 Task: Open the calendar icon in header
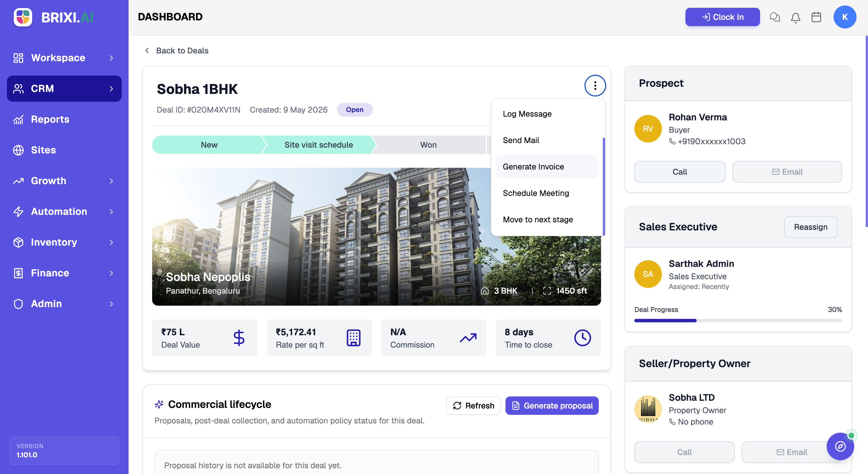[816, 17]
